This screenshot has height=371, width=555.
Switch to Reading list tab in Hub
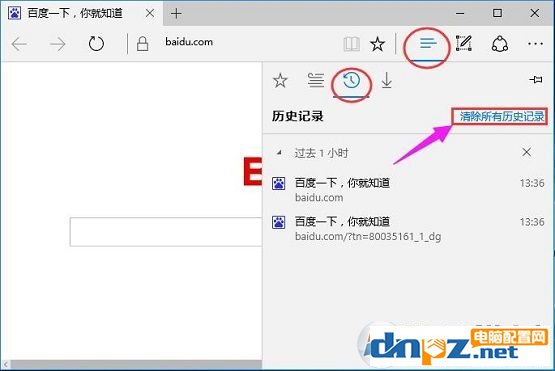coord(315,80)
